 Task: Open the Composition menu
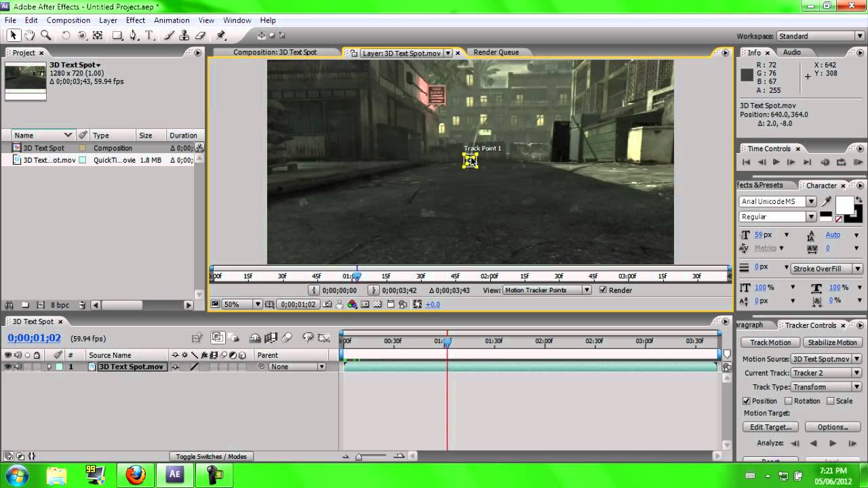[x=68, y=20]
